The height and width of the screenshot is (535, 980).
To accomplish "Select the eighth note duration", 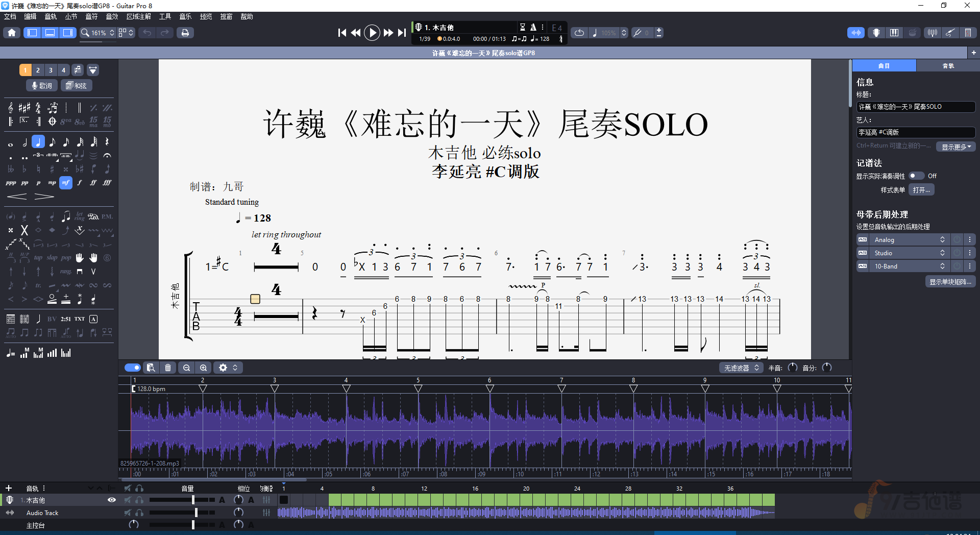I will (52, 142).
